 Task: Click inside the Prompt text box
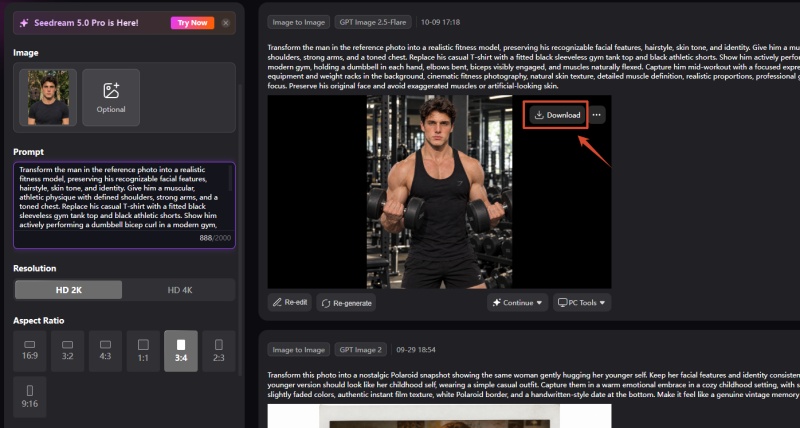[124, 205]
